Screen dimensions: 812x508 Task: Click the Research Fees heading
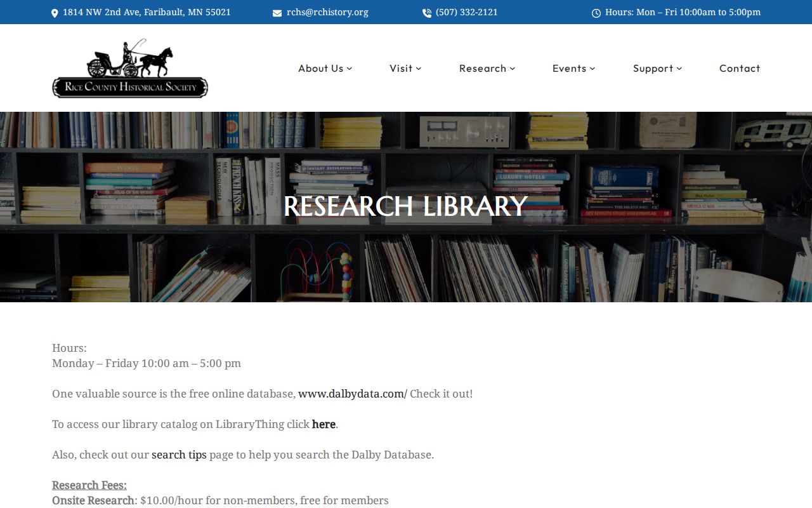click(x=89, y=485)
